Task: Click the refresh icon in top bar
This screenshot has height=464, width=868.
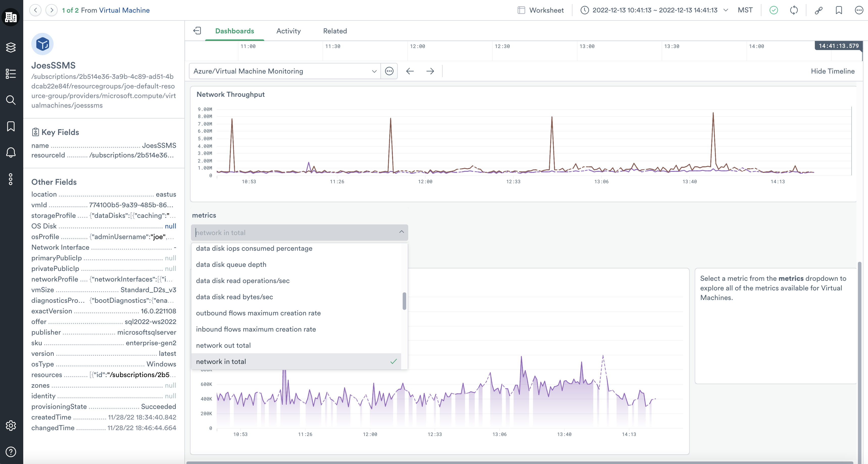Action: [x=794, y=10]
